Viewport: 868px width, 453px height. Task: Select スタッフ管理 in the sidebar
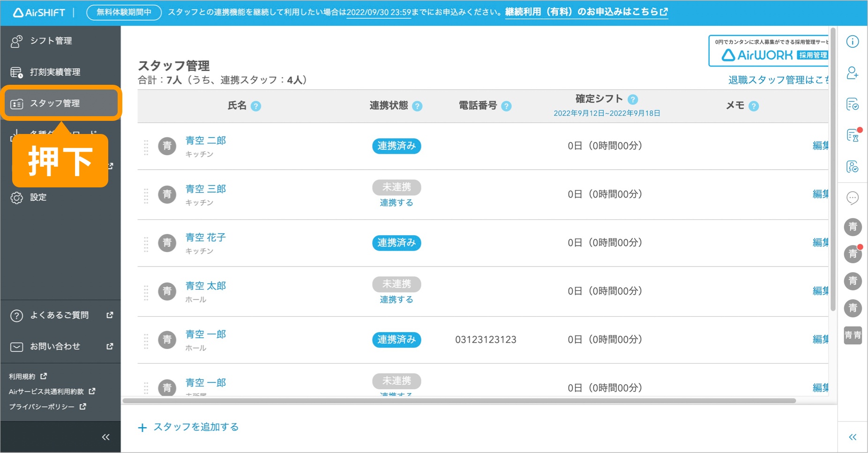55,103
